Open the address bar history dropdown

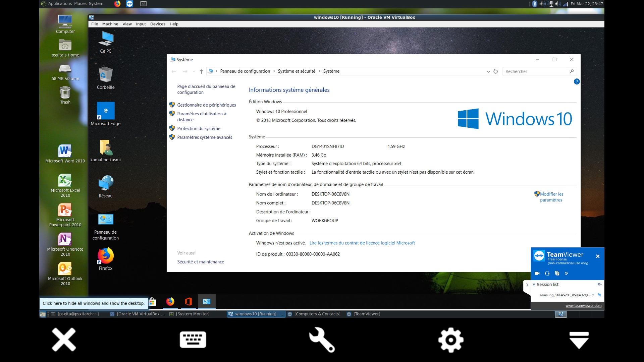pyautogui.click(x=488, y=71)
